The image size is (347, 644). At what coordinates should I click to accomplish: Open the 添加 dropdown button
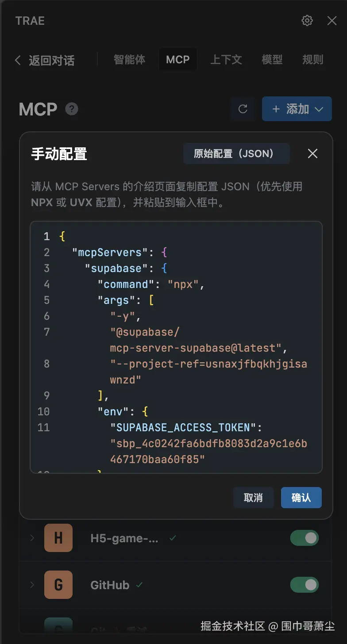[x=297, y=109]
